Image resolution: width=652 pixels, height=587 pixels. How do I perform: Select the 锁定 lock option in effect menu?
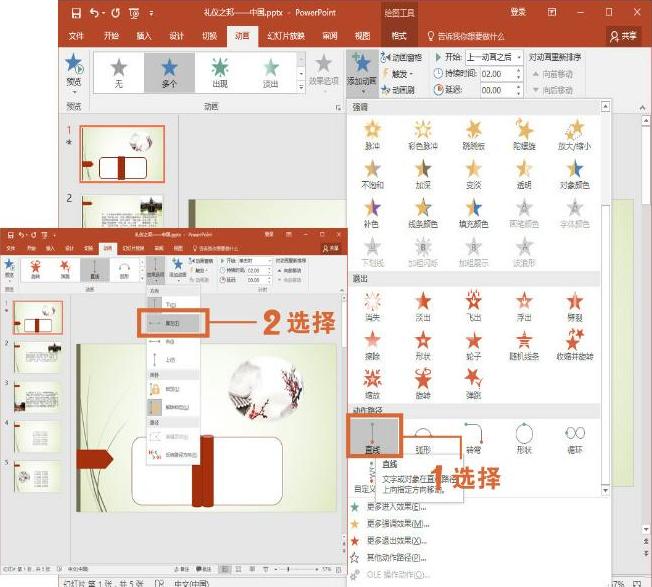coord(173,390)
